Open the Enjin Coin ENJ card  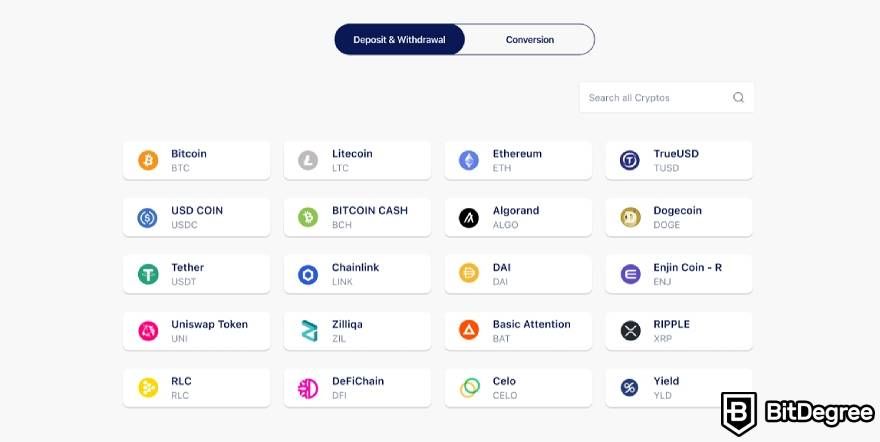tap(679, 274)
